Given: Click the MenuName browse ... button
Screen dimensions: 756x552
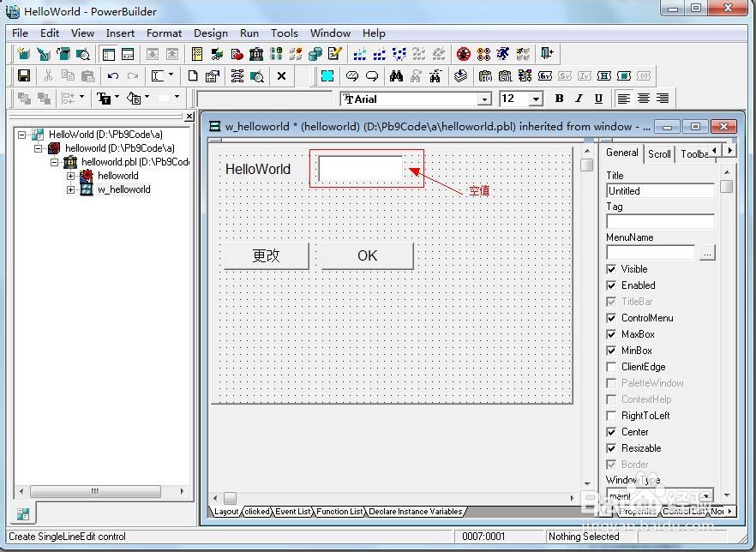Looking at the screenshot, I should [x=707, y=253].
